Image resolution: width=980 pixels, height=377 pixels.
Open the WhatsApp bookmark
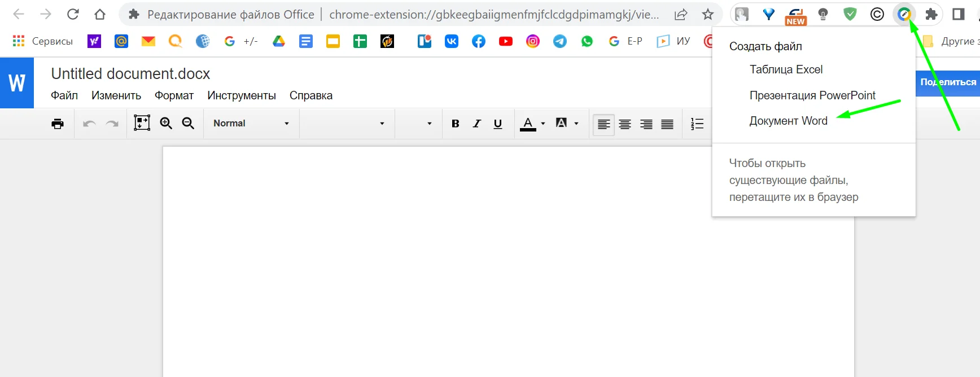pyautogui.click(x=587, y=41)
